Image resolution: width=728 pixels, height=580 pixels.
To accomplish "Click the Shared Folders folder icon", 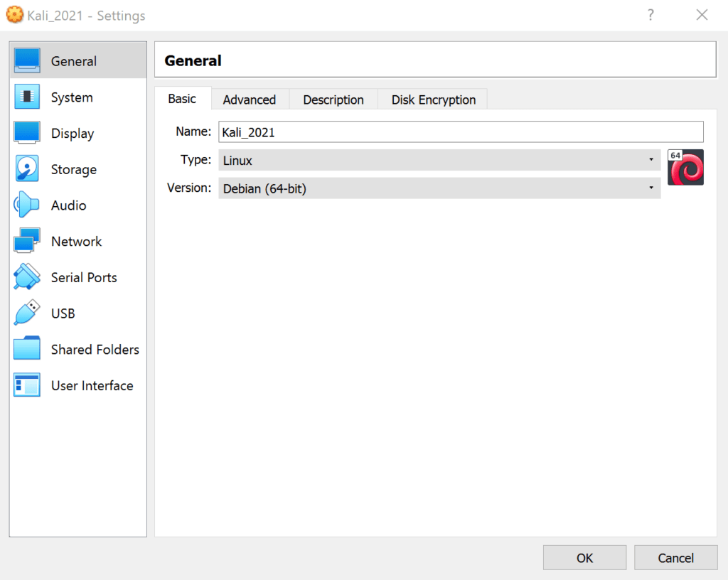I will click(27, 348).
